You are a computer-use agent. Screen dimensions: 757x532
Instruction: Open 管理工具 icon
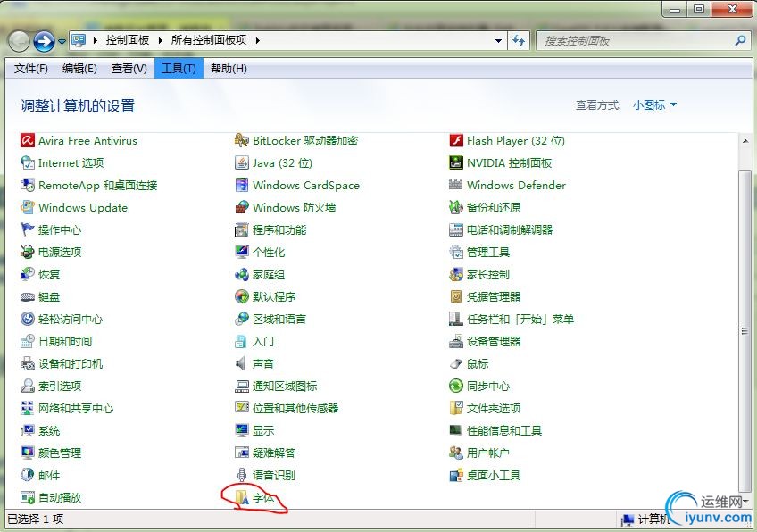456,252
